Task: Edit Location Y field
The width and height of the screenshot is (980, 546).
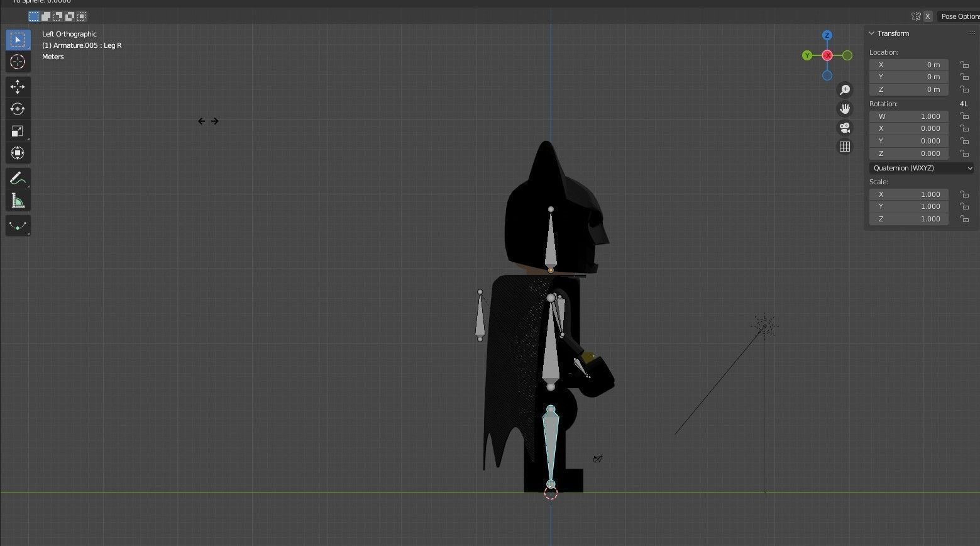Action: (909, 77)
